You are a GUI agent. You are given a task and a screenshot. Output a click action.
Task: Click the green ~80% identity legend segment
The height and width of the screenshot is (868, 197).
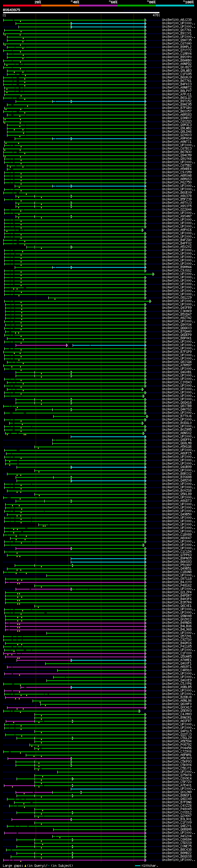pos(137,6)
